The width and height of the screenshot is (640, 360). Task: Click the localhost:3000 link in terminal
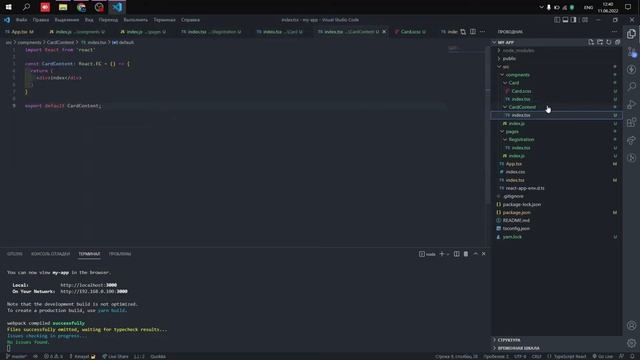click(x=89, y=285)
